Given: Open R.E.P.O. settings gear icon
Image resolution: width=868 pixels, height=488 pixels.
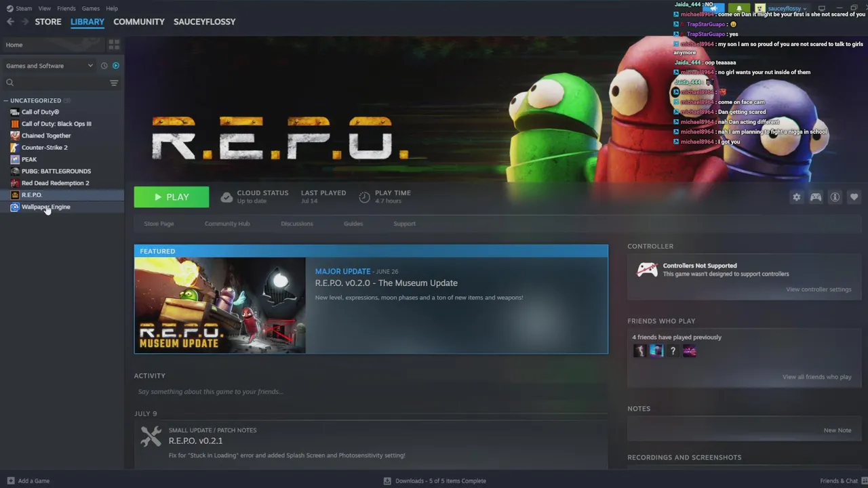Looking at the screenshot, I should click(797, 197).
